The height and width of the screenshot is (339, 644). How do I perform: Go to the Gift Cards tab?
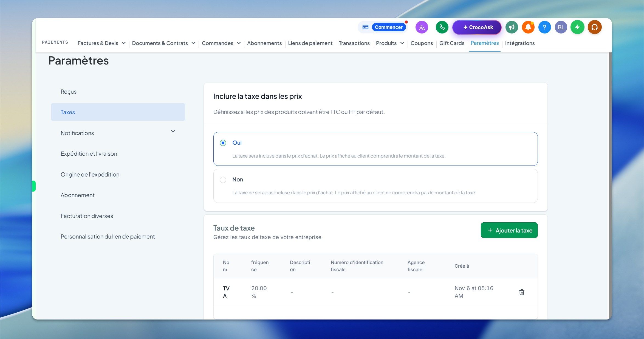pyautogui.click(x=452, y=43)
